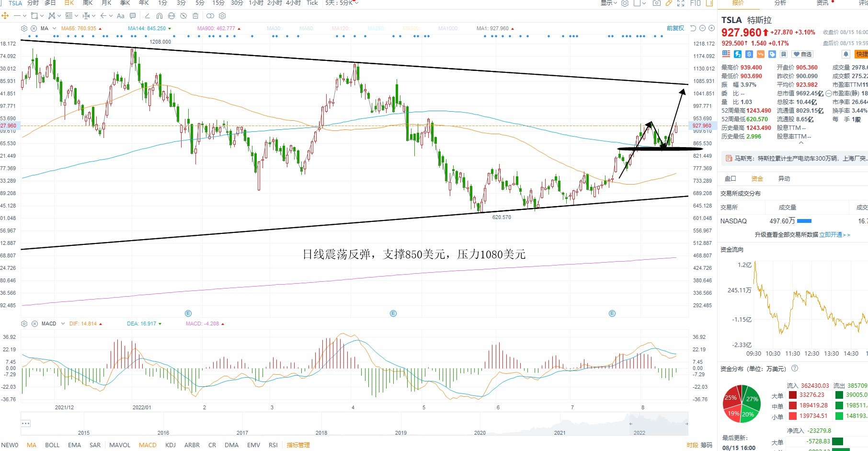Hide all drawings with the eye-slash icon

tap(183, 16)
